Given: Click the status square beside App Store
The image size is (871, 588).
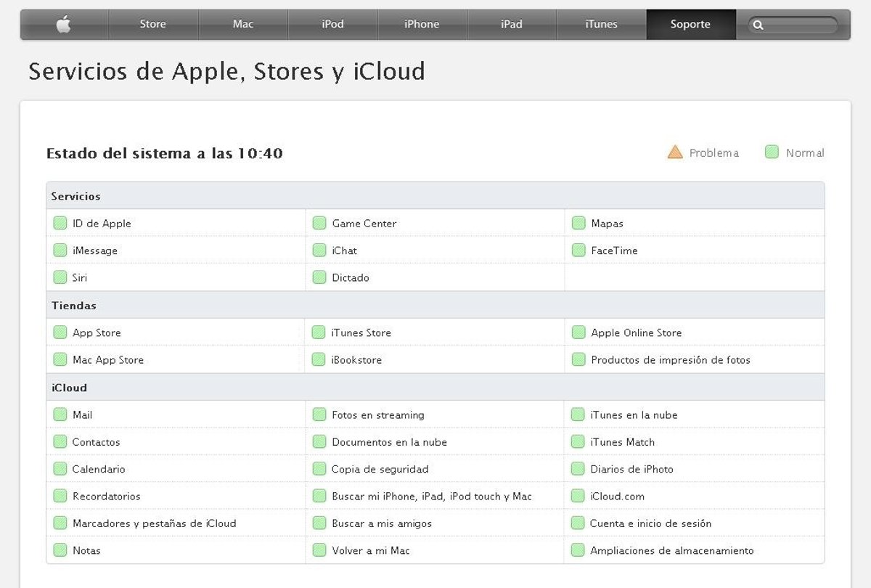Looking at the screenshot, I should coord(60,332).
